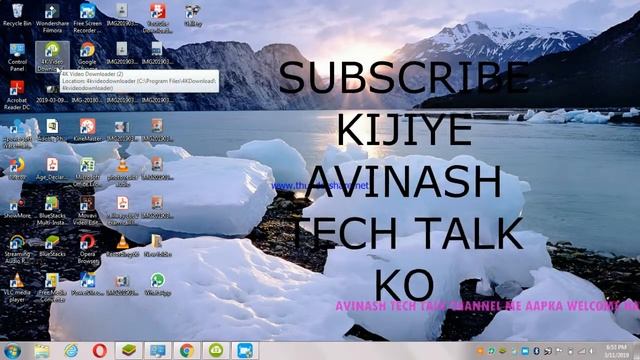Open the Microsoft Office Excel shortcut
The height and width of the screenshot is (360, 640).
pyautogui.click(x=87, y=172)
